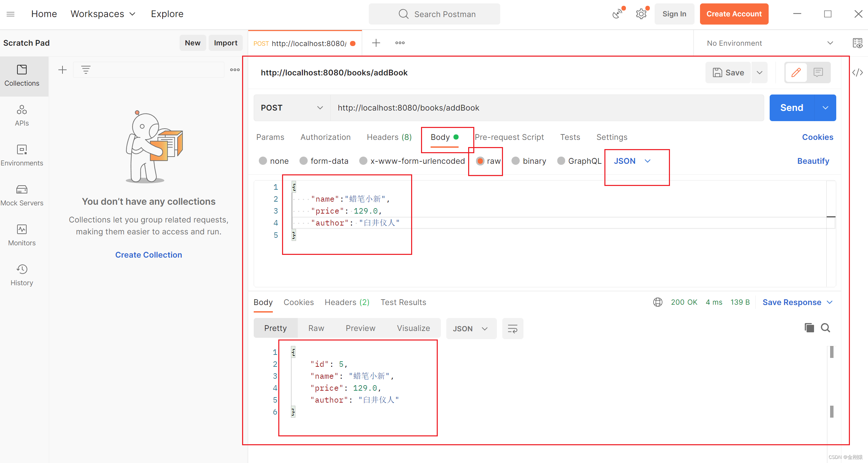Open the Beautify formatter icon
Screen dimensions: 868x463
tap(813, 161)
